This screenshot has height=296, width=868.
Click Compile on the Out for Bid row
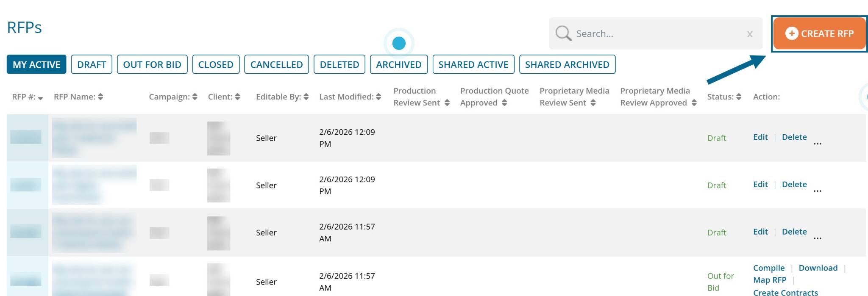tap(768, 268)
